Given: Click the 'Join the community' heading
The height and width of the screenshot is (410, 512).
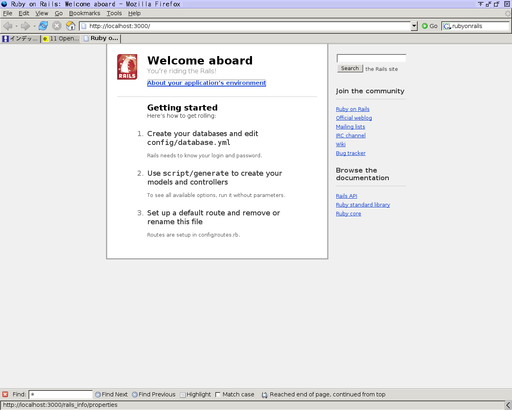Looking at the screenshot, I should (370, 91).
